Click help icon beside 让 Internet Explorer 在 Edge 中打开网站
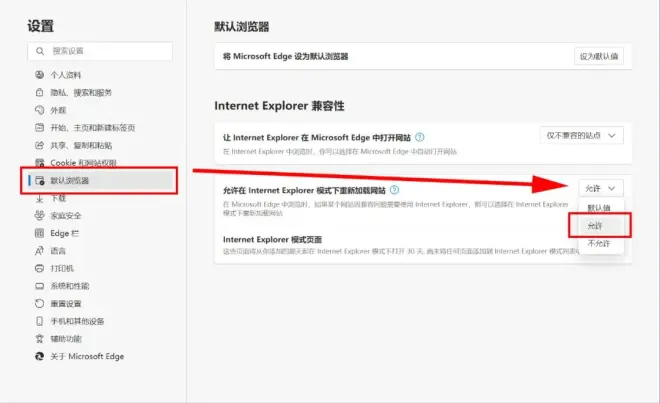 pos(420,137)
